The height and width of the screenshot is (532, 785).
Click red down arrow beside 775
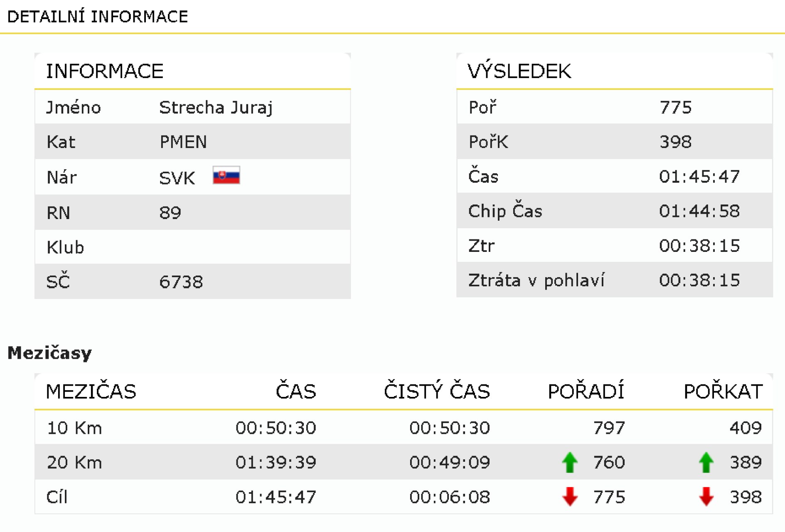(x=570, y=496)
